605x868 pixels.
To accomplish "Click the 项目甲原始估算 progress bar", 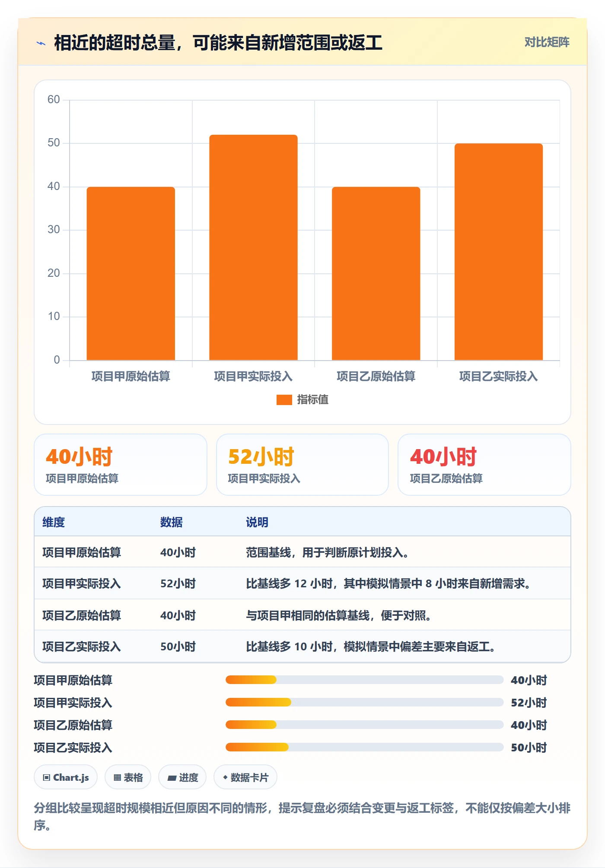I will pyautogui.click(x=364, y=680).
